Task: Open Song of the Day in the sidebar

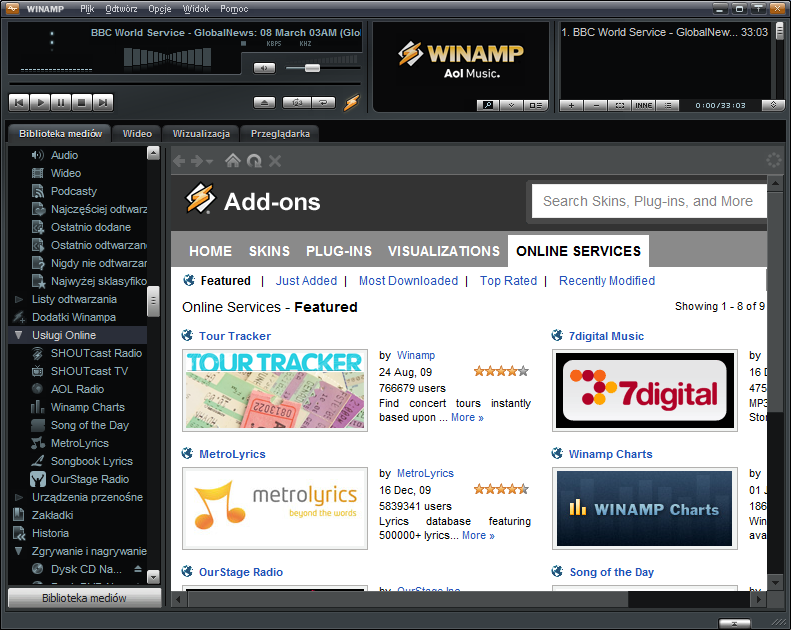Action: 89,425
